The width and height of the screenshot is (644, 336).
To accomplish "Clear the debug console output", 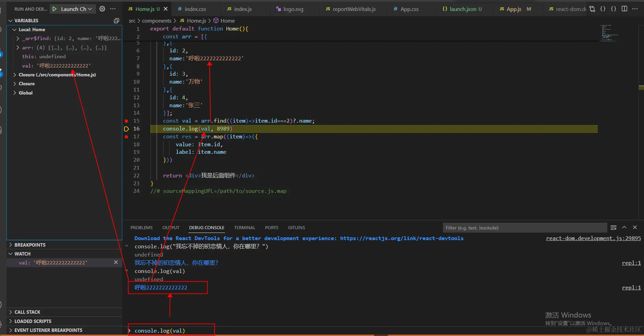I will click(614, 227).
